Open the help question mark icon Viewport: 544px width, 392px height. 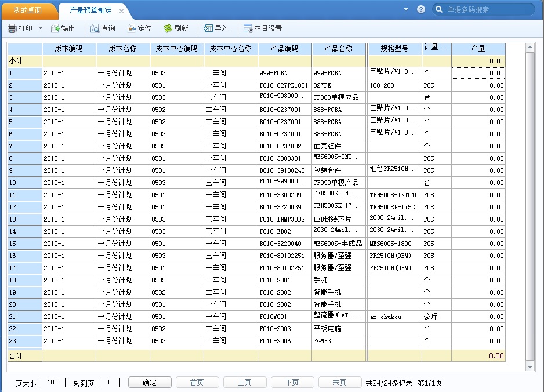coord(421,9)
